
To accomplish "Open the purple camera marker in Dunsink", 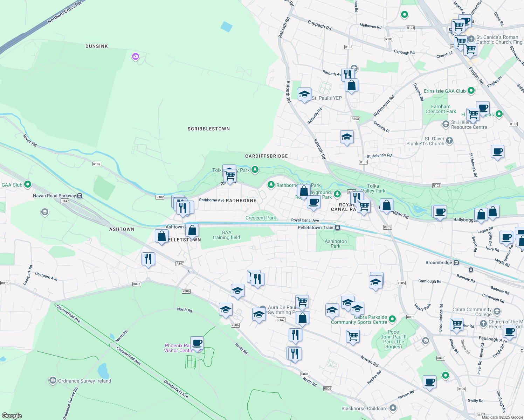I will click(x=136, y=56).
